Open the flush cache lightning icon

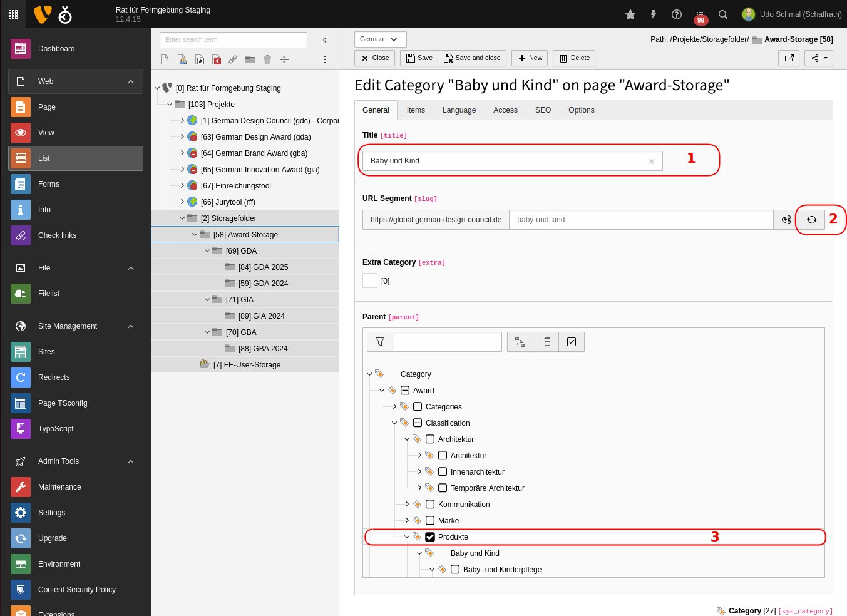click(x=654, y=14)
